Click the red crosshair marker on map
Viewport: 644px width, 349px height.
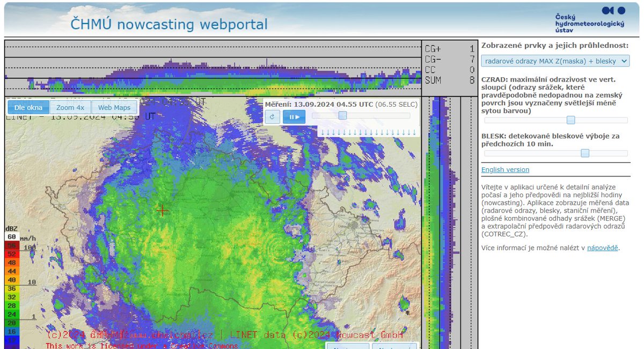(163, 211)
